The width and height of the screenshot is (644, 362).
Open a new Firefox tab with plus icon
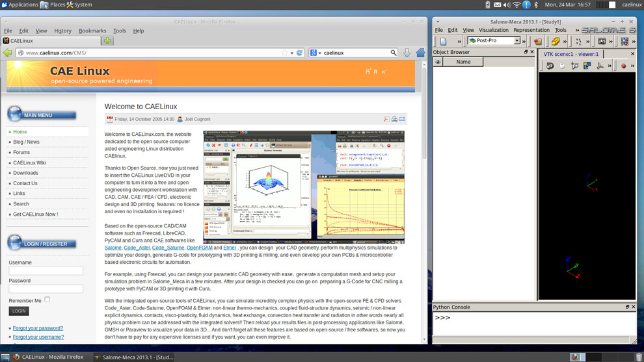tap(107, 41)
